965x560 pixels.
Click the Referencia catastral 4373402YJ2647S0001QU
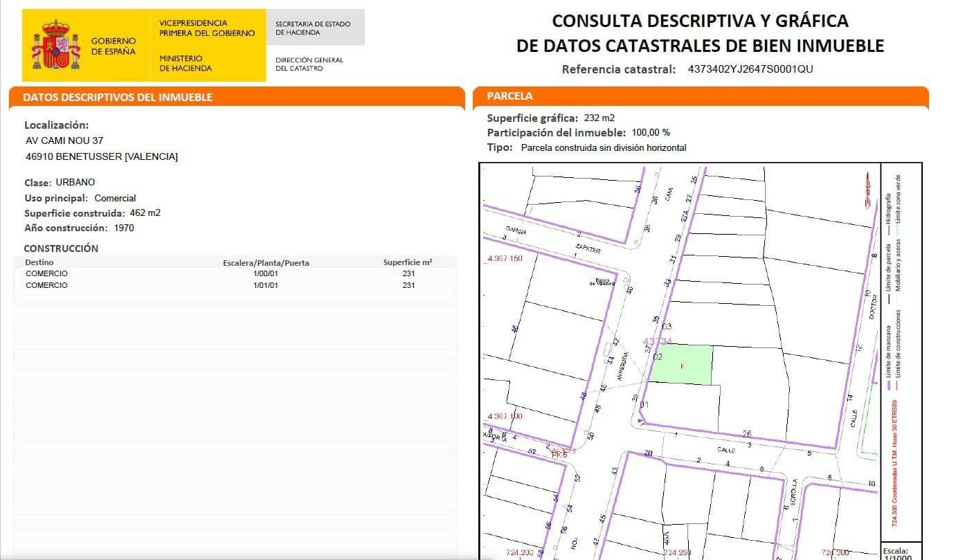click(x=750, y=69)
